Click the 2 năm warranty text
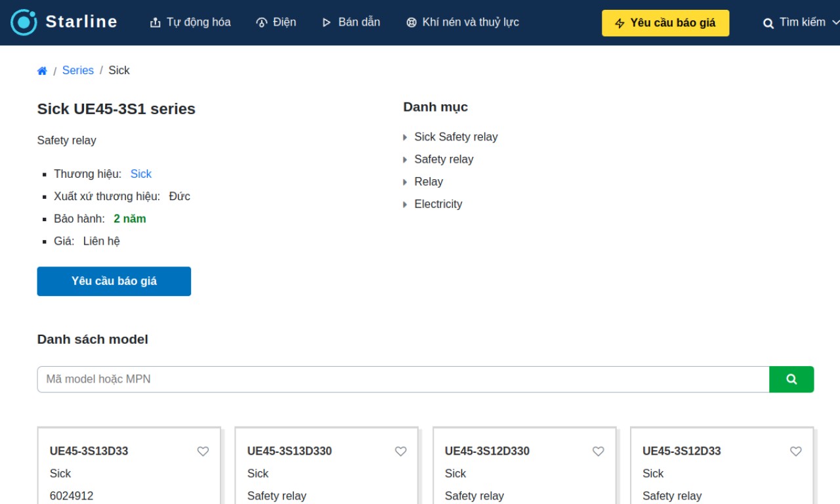Screen dimensions: 840x504 pos(130,219)
